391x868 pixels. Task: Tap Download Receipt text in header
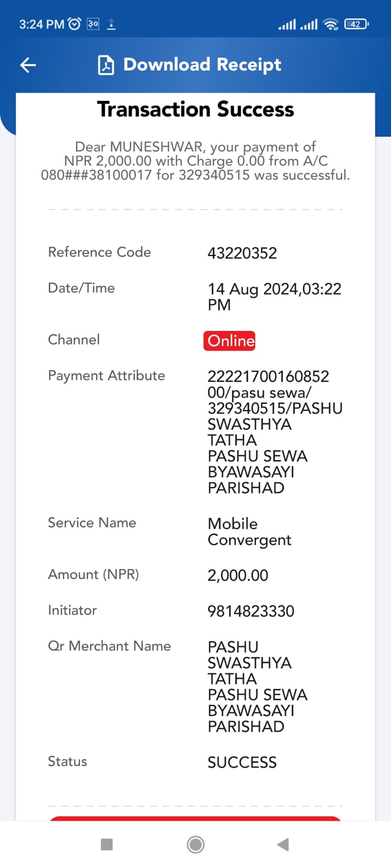coord(202,65)
